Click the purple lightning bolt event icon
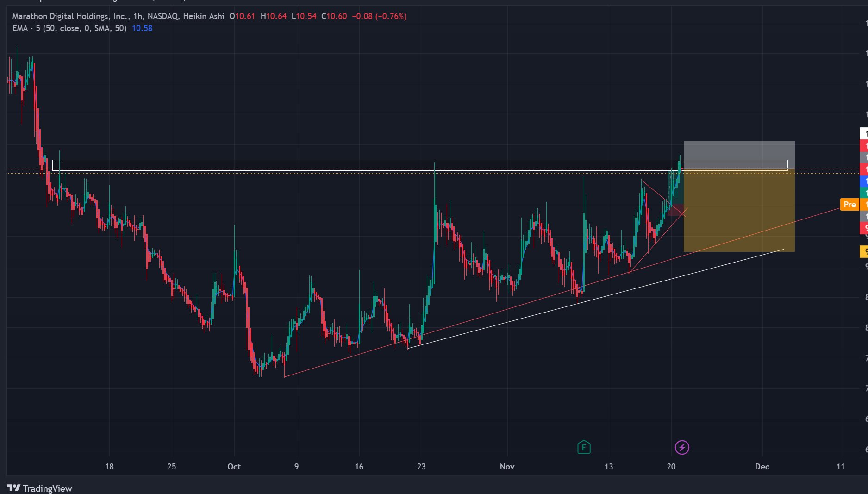Viewport: 868px width, 494px height. (x=682, y=447)
